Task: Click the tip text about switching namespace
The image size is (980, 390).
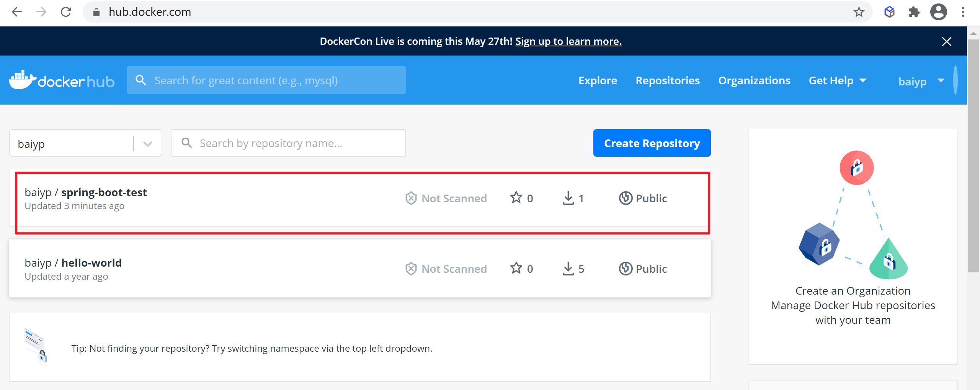Action: click(252, 348)
